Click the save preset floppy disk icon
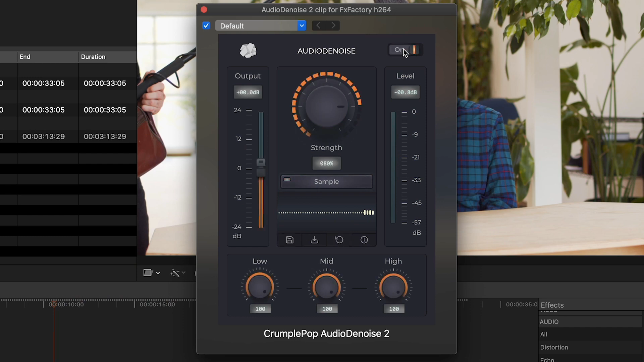Screen dimensions: 644x362 289,240
